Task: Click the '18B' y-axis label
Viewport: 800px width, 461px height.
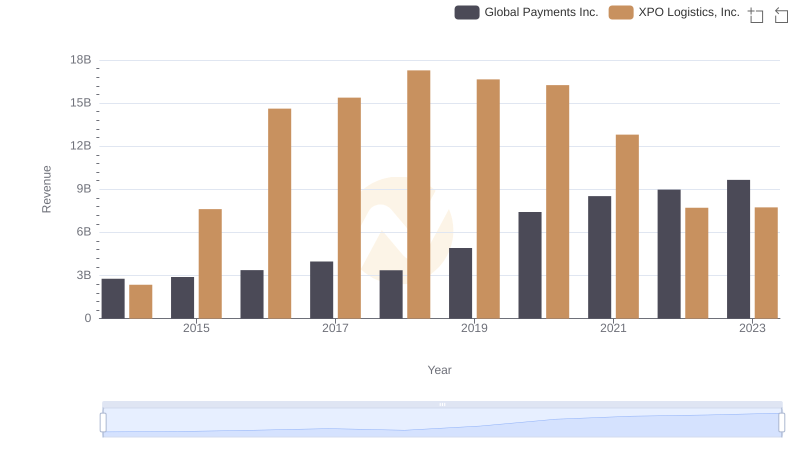Action: (x=81, y=60)
